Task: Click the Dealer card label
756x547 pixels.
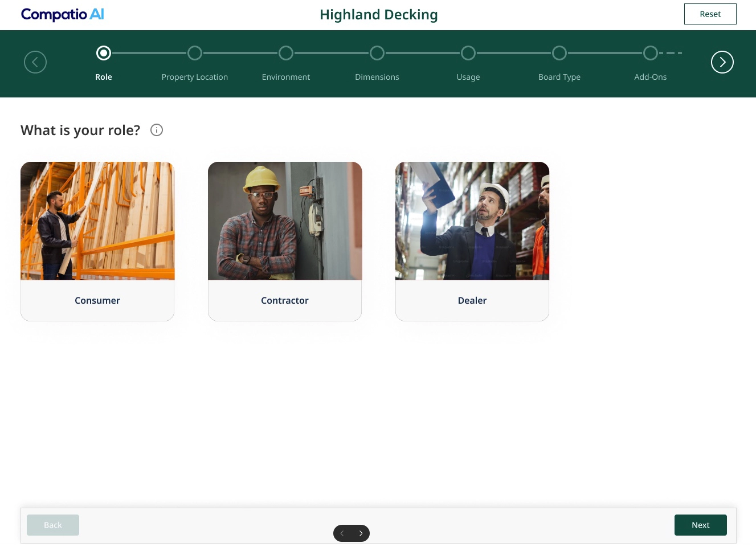Action: [472, 300]
